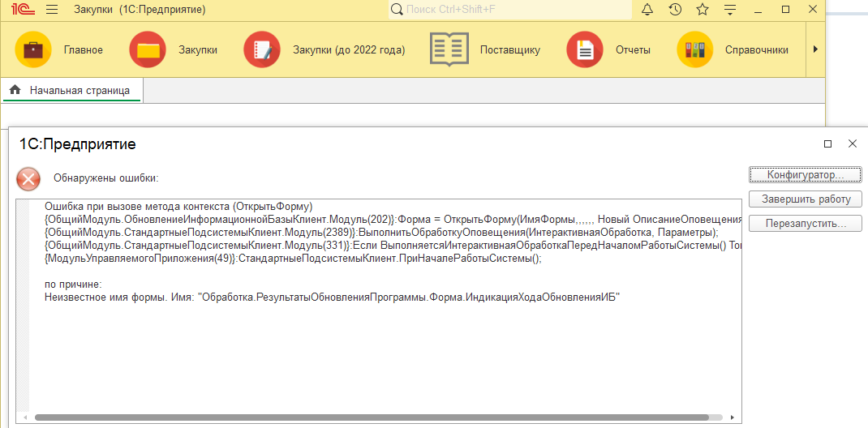
Task: Click the 'по причине:' line
Action: click(x=73, y=285)
